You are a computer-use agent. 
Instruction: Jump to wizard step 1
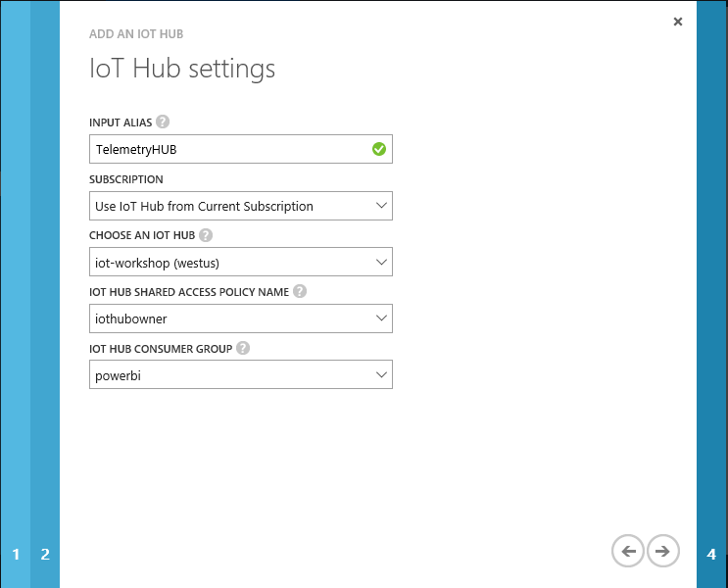click(x=16, y=555)
